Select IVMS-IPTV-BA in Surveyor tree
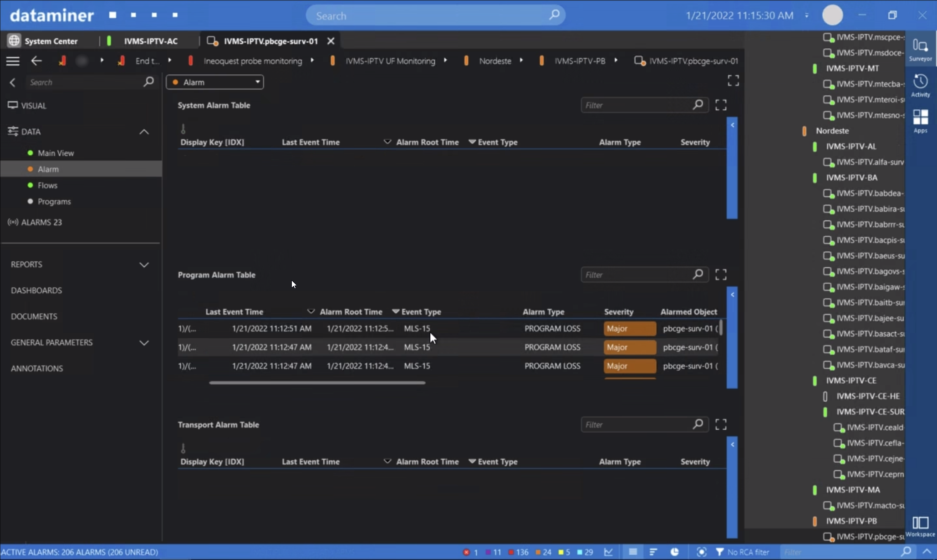The height and width of the screenshot is (560, 937). pyautogui.click(x=851, y=178)
